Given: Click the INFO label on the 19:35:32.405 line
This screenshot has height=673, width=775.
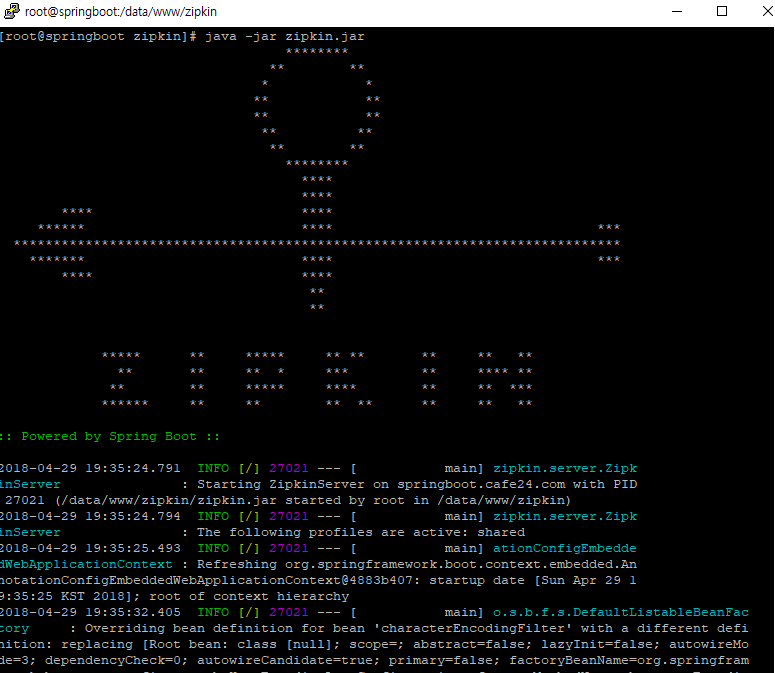Looking at the screenshot, I should (213, 612).
